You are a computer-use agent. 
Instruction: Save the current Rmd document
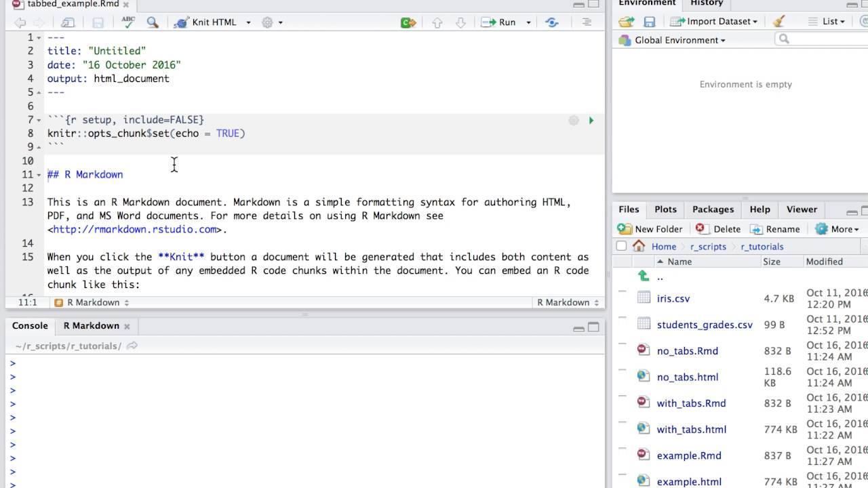(98, 22)
